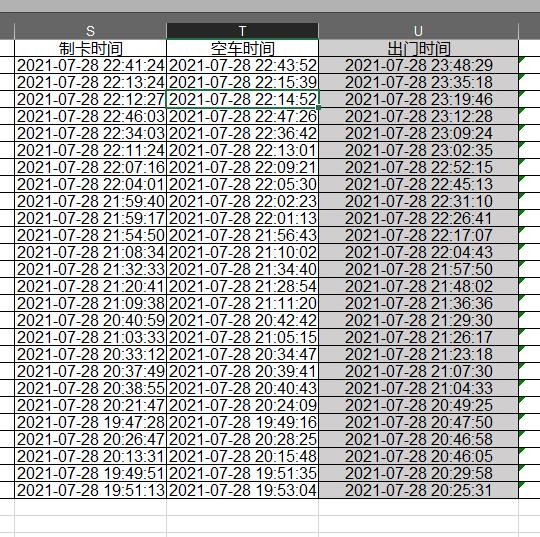Click the fill handle of the selected cell
The height and width of the screenshot is (537, 540).
[319, 107]
